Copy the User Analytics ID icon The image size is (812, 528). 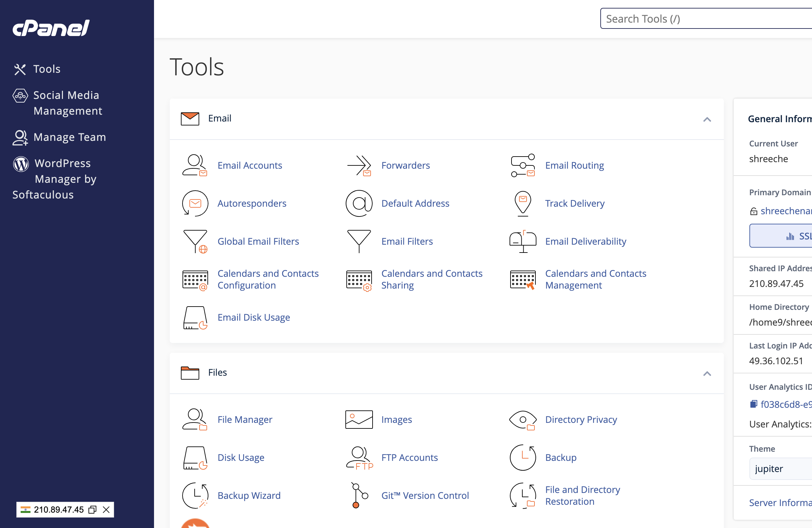point(753,404)
